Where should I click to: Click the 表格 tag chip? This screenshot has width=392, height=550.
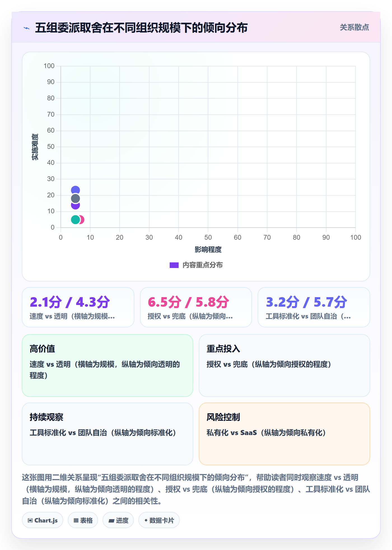click(83, 520)
